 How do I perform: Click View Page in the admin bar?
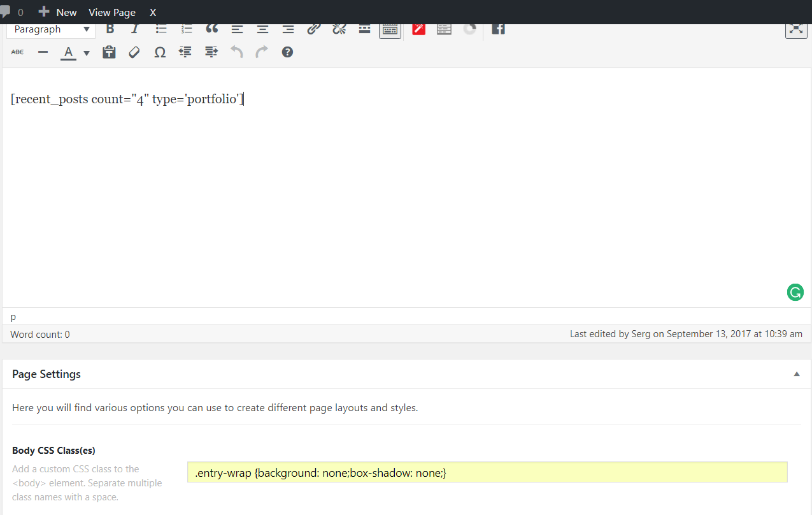click(x=112, y=12)
